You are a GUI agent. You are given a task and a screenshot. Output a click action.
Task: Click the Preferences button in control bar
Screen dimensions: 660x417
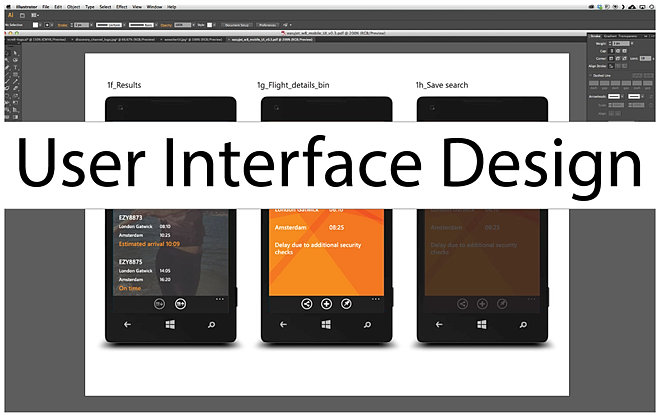pyautogui.click(x=267, y=25)
